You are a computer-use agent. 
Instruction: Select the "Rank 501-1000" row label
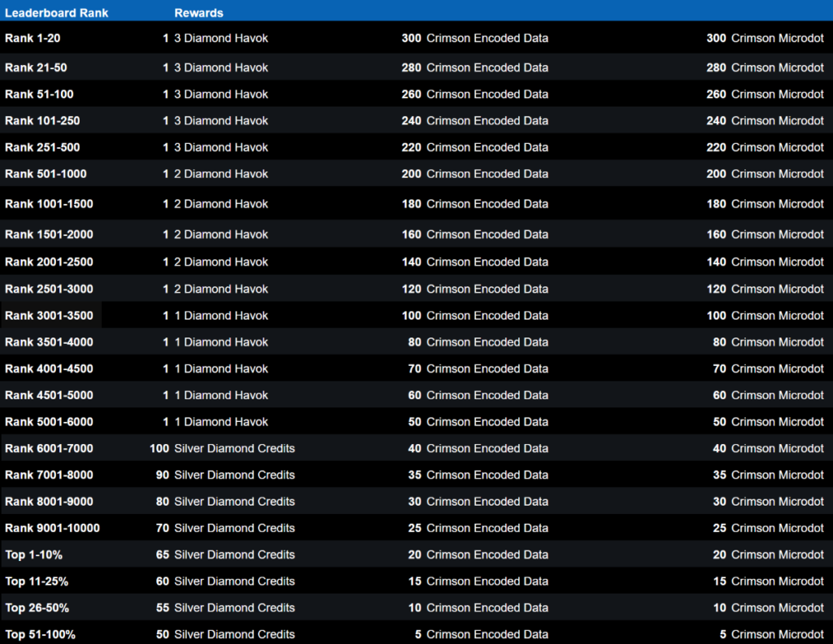tap(46, 174)
